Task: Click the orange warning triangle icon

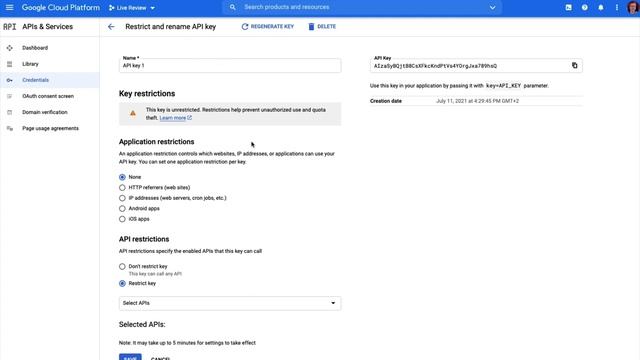Action: (x=133, y=113)
